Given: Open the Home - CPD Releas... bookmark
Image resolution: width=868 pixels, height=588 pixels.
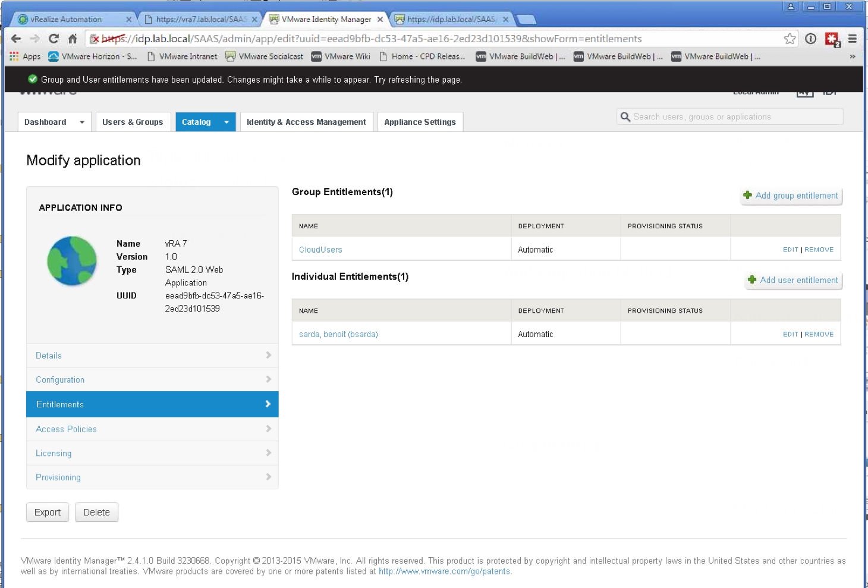Looking at the screenshot, I should click(x=422, y=56).
